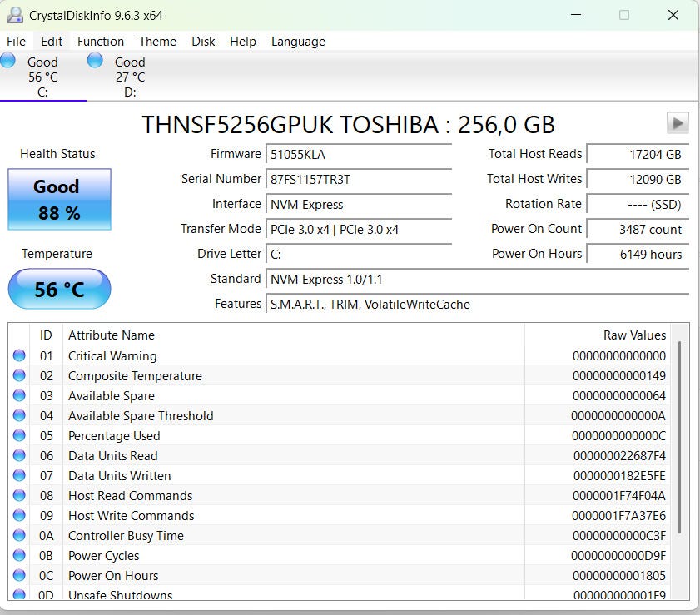The height and width of the screenshot is (615, 700).
Task: Click status orb for Data Units Read
Action: (19, 455)
